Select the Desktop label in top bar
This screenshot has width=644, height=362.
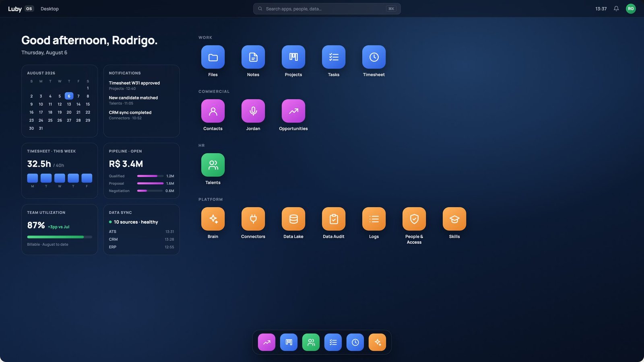pos(50,9)
